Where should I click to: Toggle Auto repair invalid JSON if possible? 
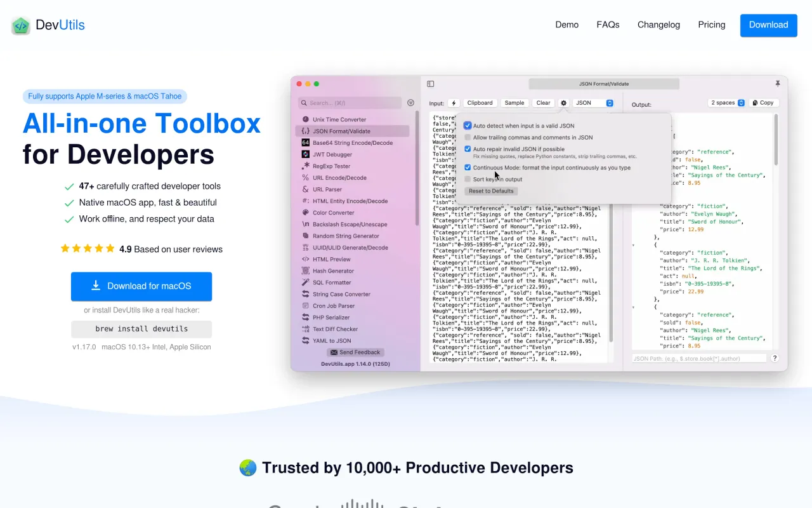tap(468, 149)
